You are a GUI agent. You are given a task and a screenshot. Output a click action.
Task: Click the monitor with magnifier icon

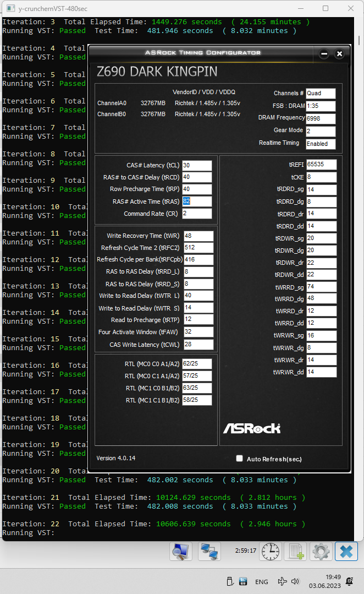coord(181,551)
